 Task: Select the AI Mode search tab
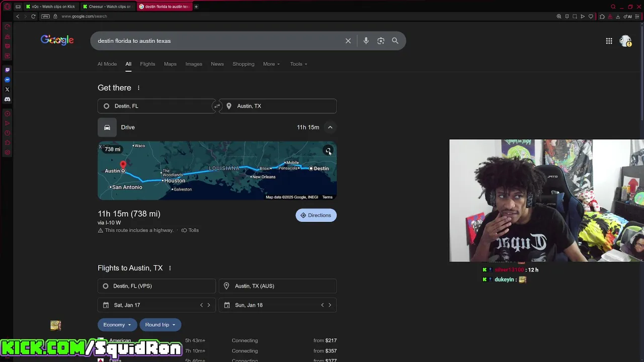(107, 64)
